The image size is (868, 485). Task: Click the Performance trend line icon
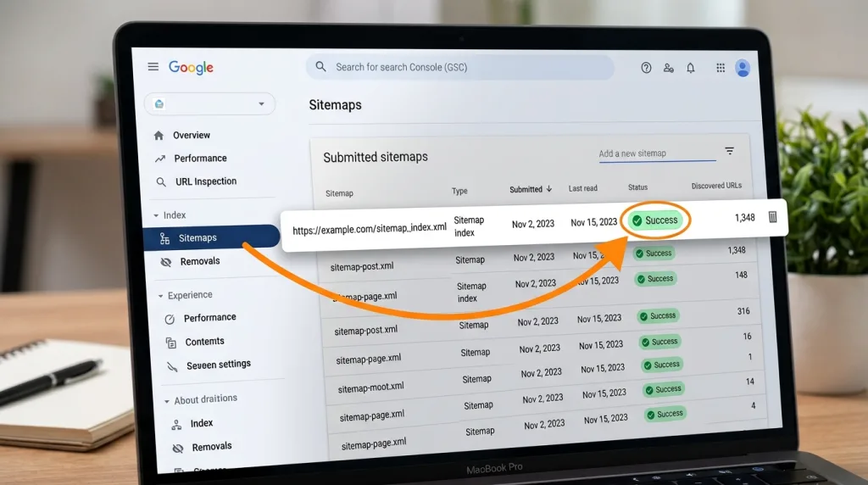160,159
